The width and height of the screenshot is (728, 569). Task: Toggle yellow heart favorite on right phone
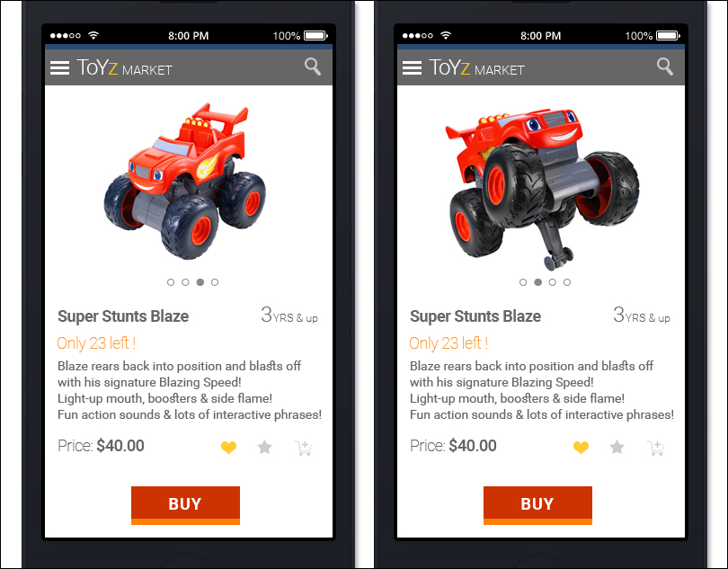(x=581, y=448)
